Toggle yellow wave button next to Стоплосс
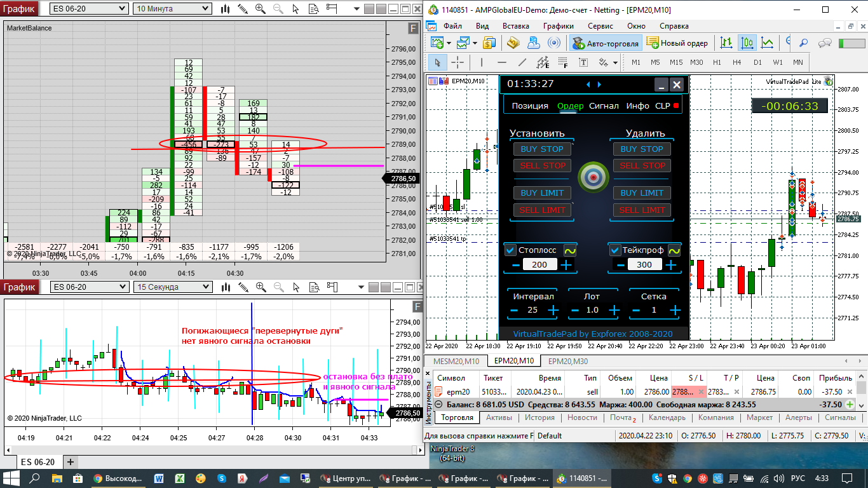 [x=569, y=250]
